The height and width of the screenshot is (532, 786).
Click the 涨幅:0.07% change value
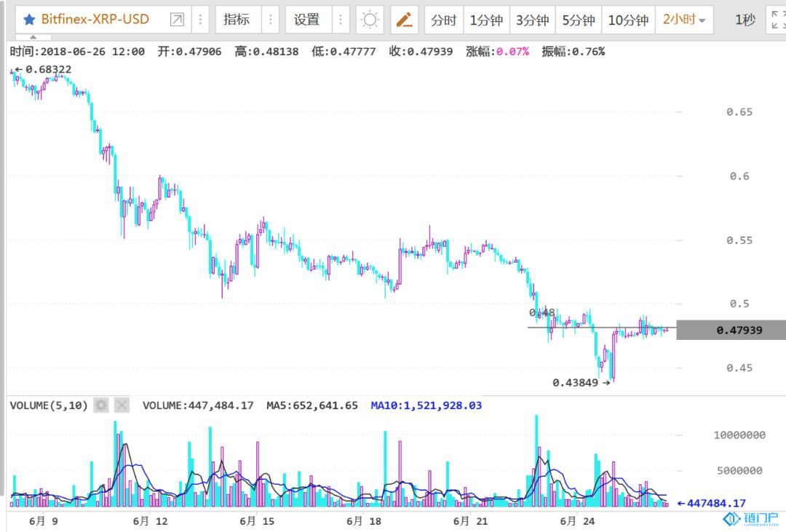(x=497, y=51)
